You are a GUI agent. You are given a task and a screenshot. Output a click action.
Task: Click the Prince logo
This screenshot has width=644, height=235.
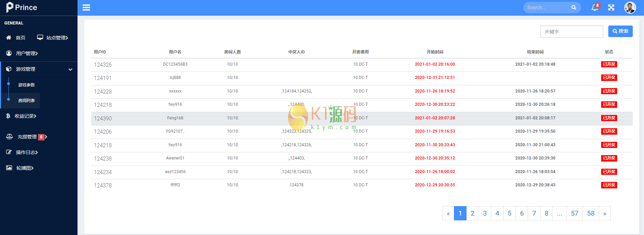coord(21,7)
